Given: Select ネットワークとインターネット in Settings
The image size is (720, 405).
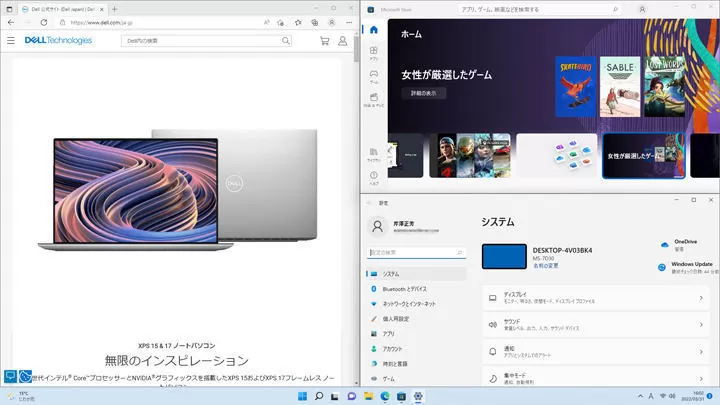Looking at the screenshot, I should pyautogui.click(x=416, y=304).
